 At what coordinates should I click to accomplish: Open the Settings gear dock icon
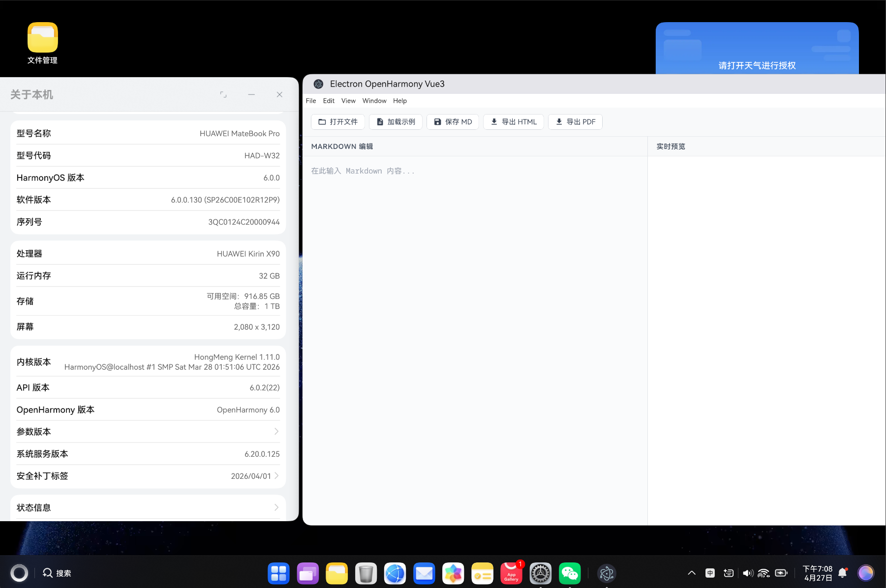[541, 573]
